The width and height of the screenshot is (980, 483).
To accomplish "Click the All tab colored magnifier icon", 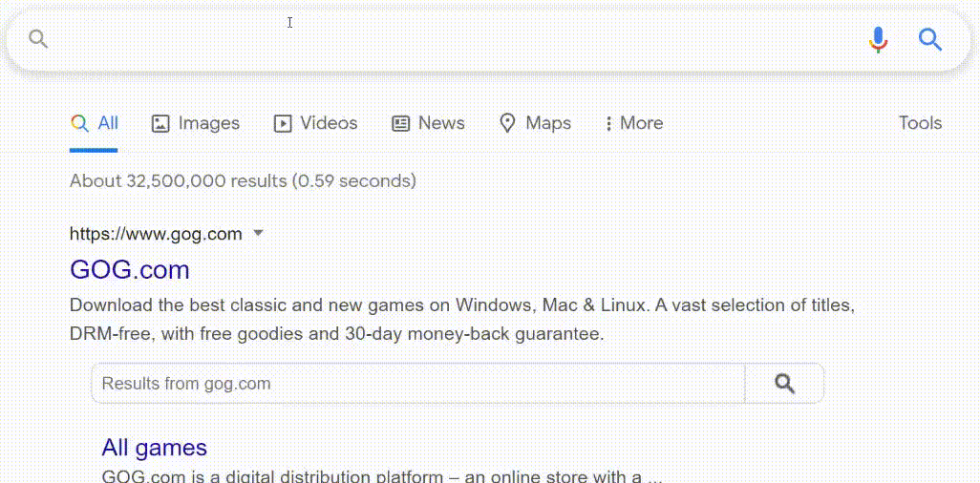I will pos(79,123).
